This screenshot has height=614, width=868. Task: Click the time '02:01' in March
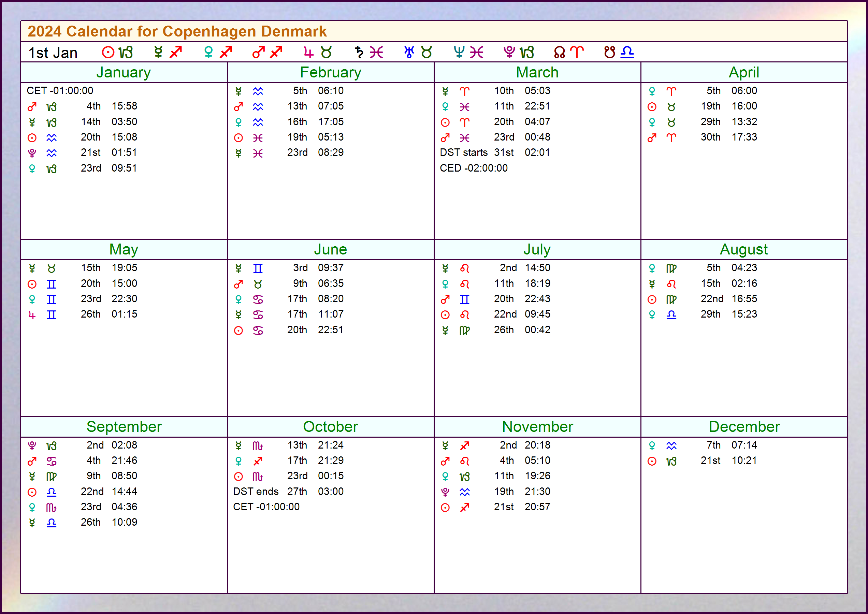[537, 152]
